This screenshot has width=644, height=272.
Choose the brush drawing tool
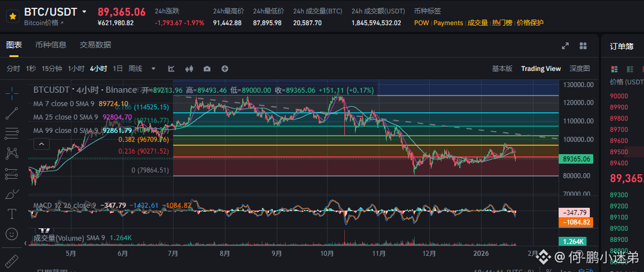12,194
